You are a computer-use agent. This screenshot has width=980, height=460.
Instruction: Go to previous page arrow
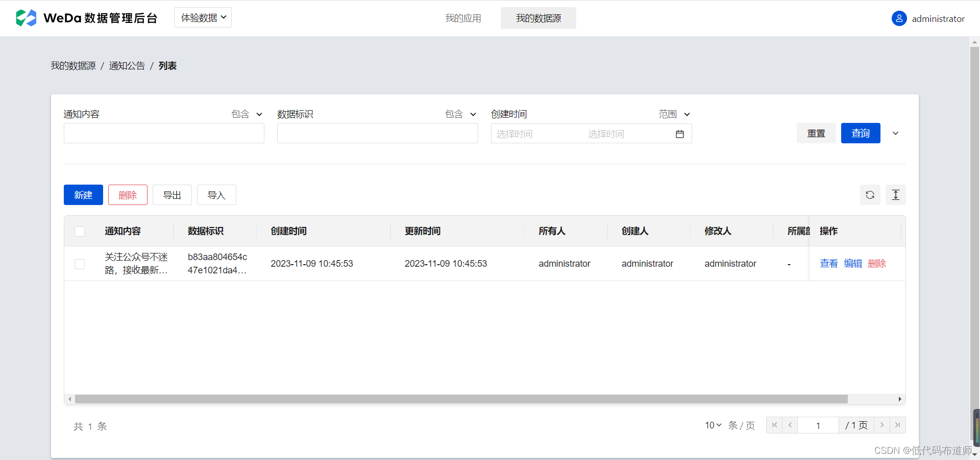pos(790,425)
